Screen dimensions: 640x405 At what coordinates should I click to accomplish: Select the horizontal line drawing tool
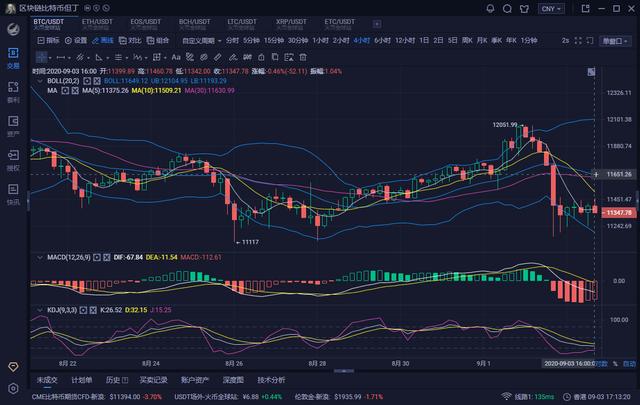click(61, 58)
